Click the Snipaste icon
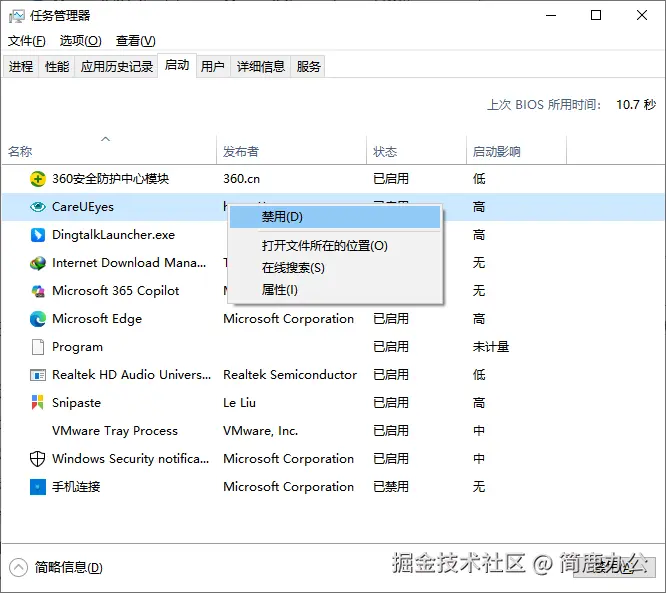 (38, 403)
